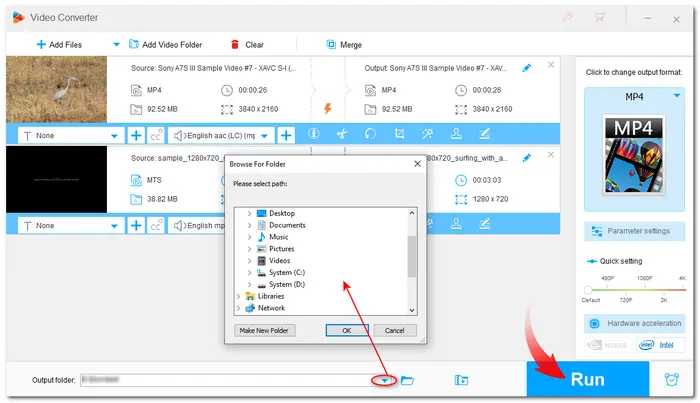Open the subtitle dropdown in the first video row
The width and height of the screenshot is (700, 403).
tap(70, 135)
